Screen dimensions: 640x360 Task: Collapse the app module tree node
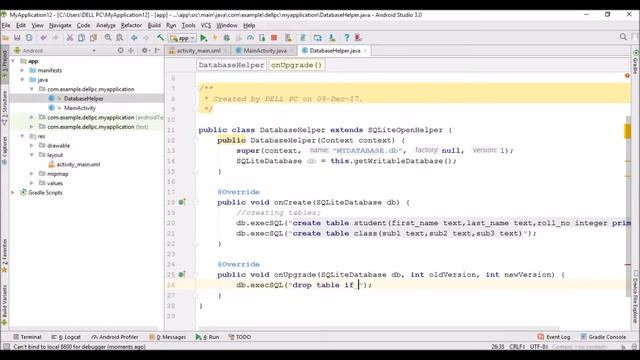13,61
